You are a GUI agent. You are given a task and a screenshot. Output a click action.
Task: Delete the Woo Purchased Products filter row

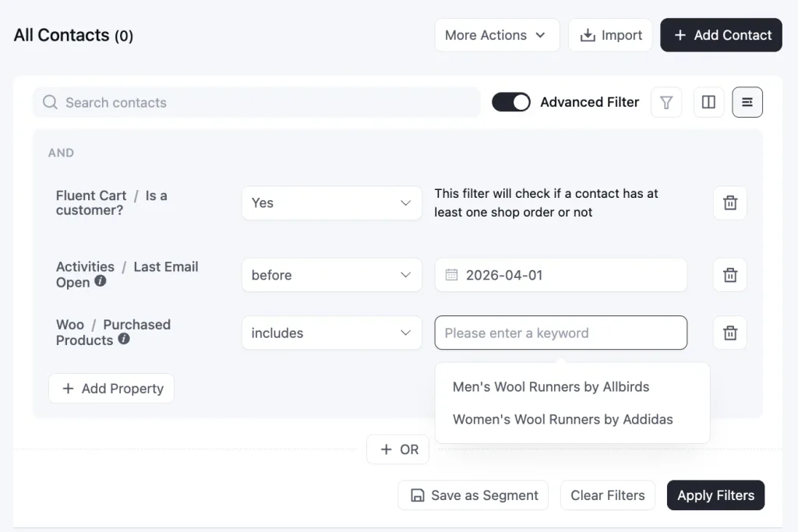click(x=729, y=333)
